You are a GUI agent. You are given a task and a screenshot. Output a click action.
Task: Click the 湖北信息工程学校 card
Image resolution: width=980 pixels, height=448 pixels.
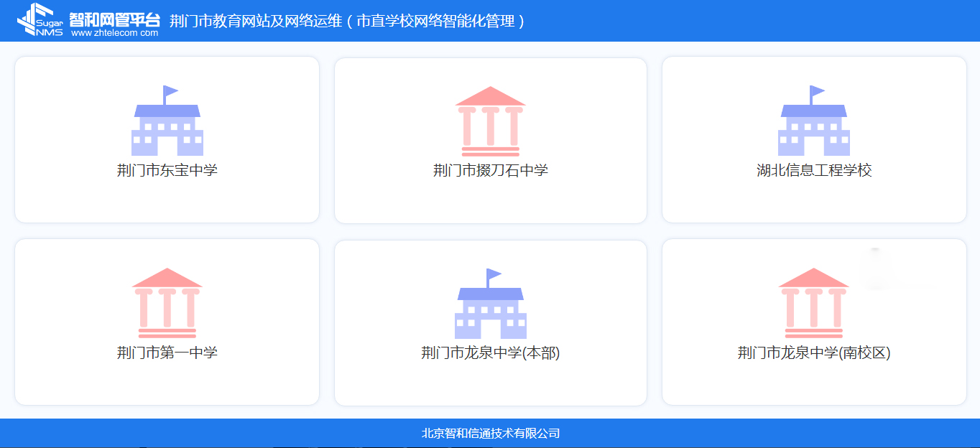(x=813, y=139)
